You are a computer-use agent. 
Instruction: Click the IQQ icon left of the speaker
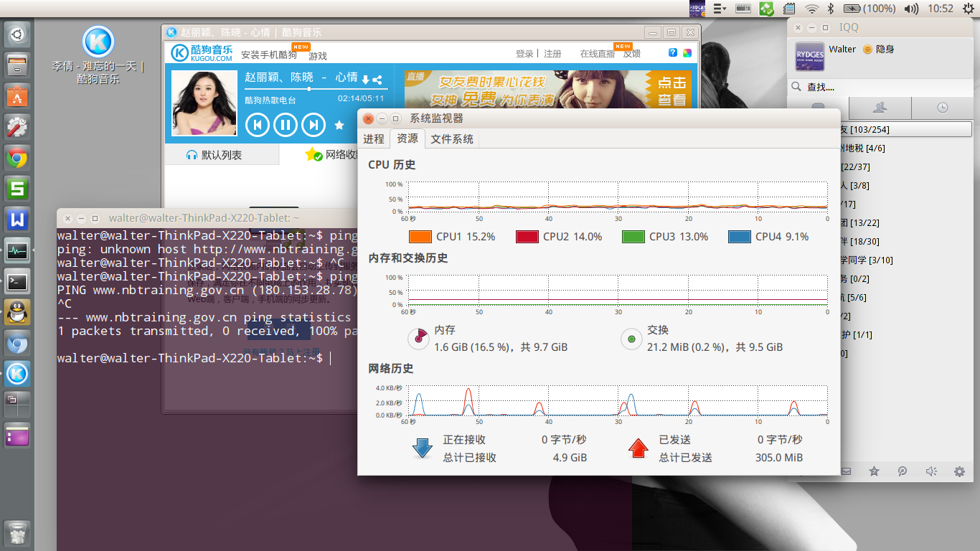coord(903,471)
